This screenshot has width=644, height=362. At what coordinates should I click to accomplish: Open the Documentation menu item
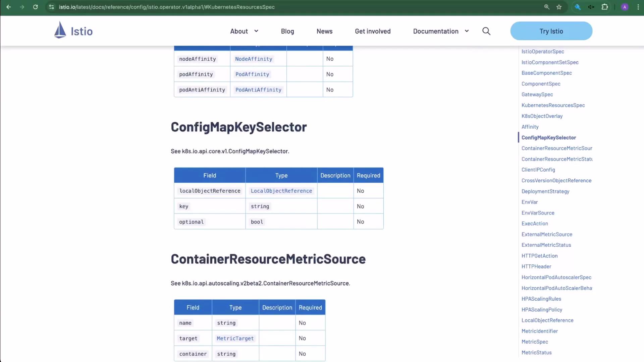tap(436, 31)
